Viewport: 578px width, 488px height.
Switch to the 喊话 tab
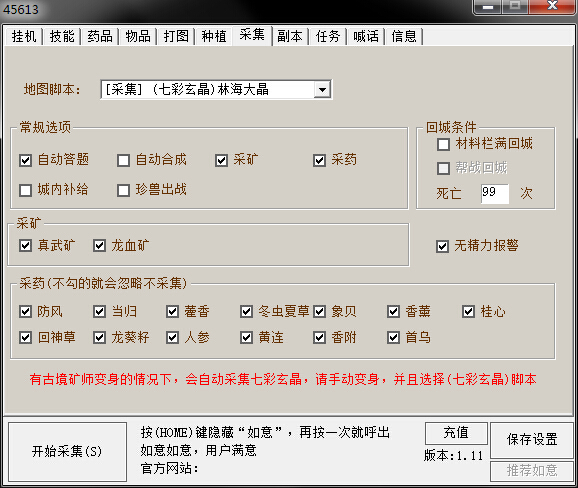tap(366, 36)
